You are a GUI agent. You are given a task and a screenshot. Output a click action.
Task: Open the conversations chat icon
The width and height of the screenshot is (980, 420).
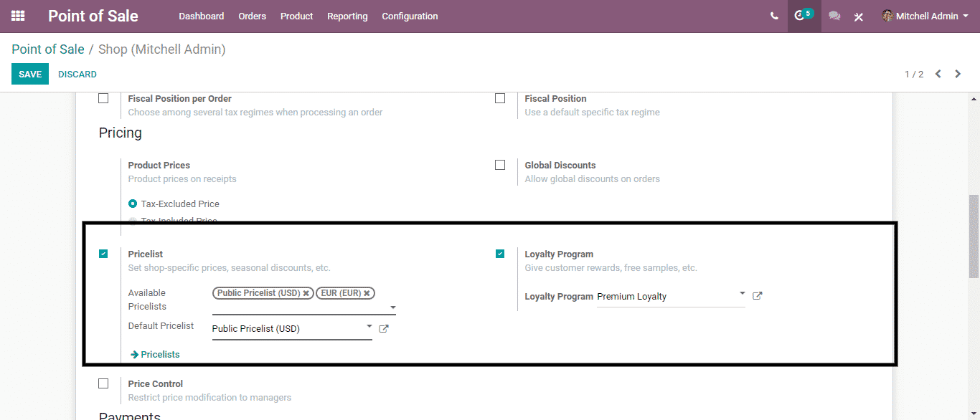(834, 16)
